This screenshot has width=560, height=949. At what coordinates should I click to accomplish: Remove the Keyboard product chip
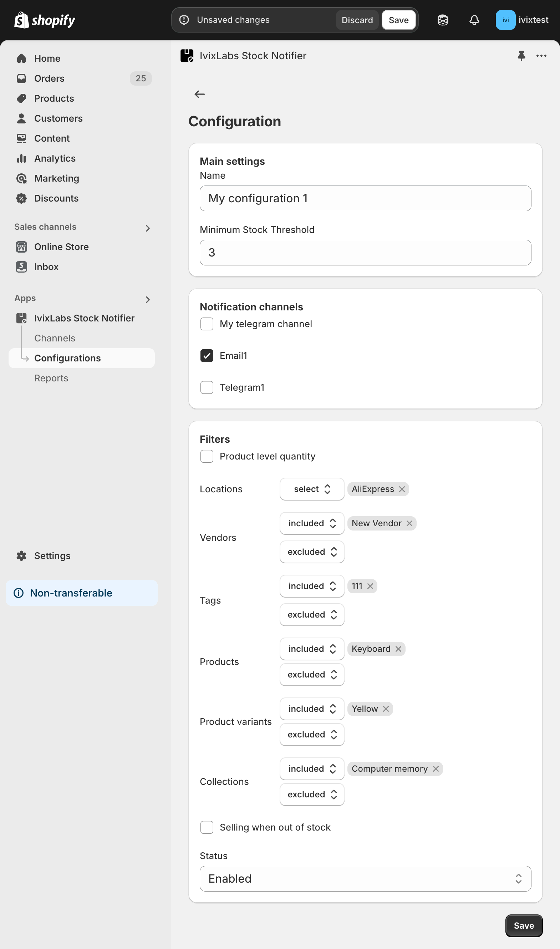398,649
